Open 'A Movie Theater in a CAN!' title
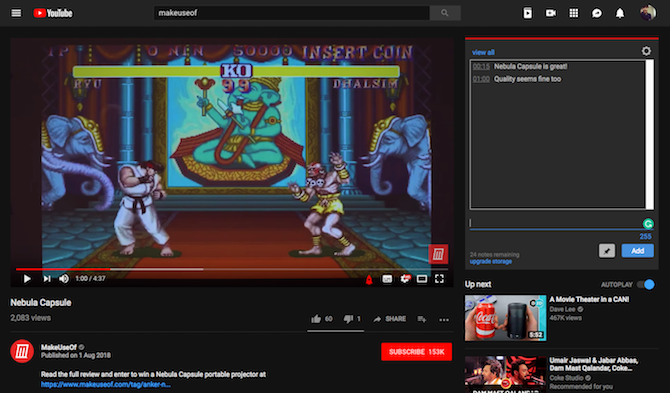Image resolution: width=670 pixels, height=393 pixels. point(589,299)
